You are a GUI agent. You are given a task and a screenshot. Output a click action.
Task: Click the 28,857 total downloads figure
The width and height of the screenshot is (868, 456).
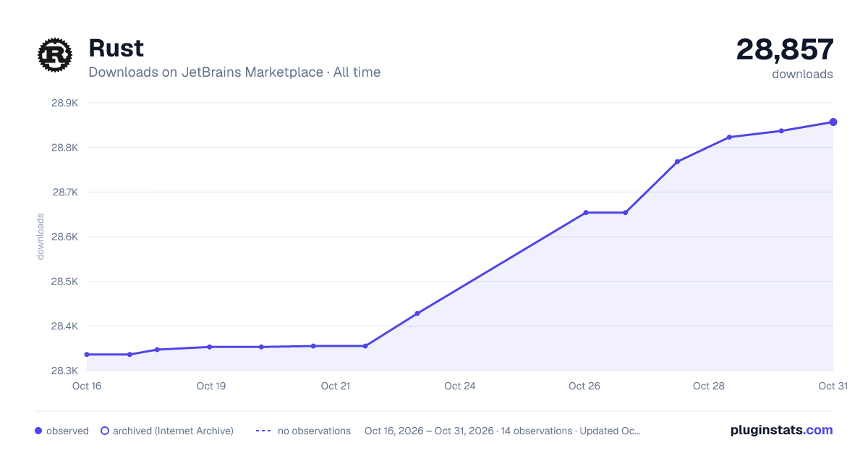point(785,49)
